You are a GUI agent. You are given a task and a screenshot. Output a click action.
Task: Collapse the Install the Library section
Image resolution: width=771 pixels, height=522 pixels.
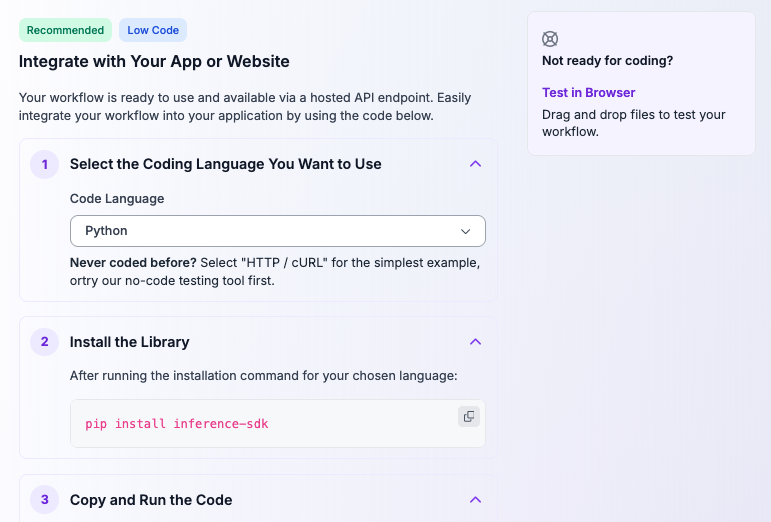click(x=476, y=342)
